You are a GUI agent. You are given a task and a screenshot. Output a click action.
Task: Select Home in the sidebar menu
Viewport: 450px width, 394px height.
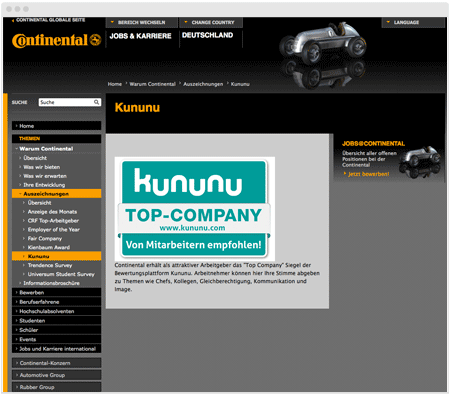coord(56,126)
